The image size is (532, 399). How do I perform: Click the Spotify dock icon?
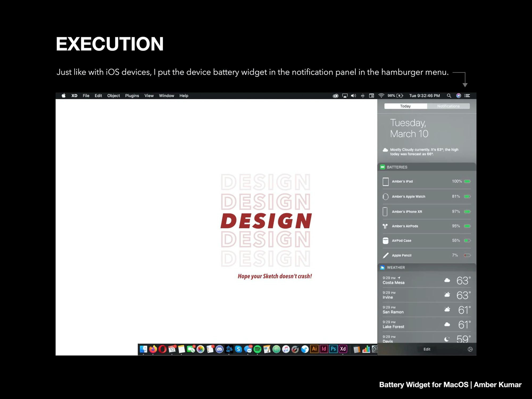257,349
